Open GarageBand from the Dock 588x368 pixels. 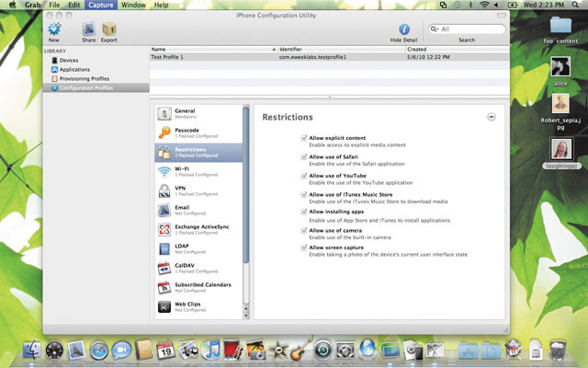300,350
